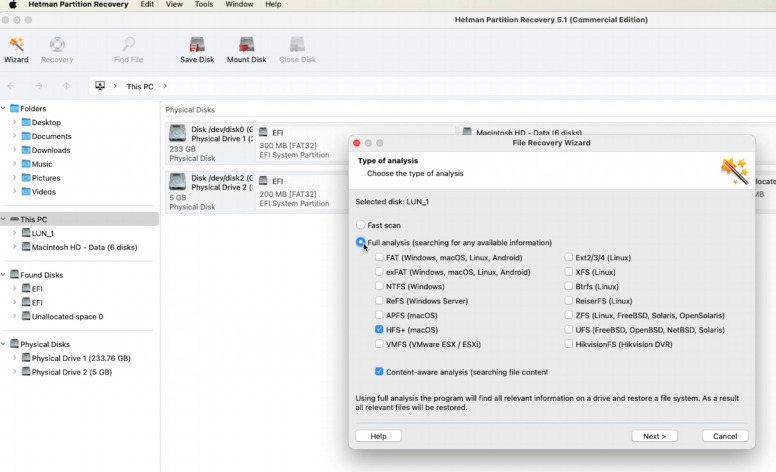Enable Btrfs (Linux) checkbox
The height and width of the screenshot is (472, 776).
[569, 286]
